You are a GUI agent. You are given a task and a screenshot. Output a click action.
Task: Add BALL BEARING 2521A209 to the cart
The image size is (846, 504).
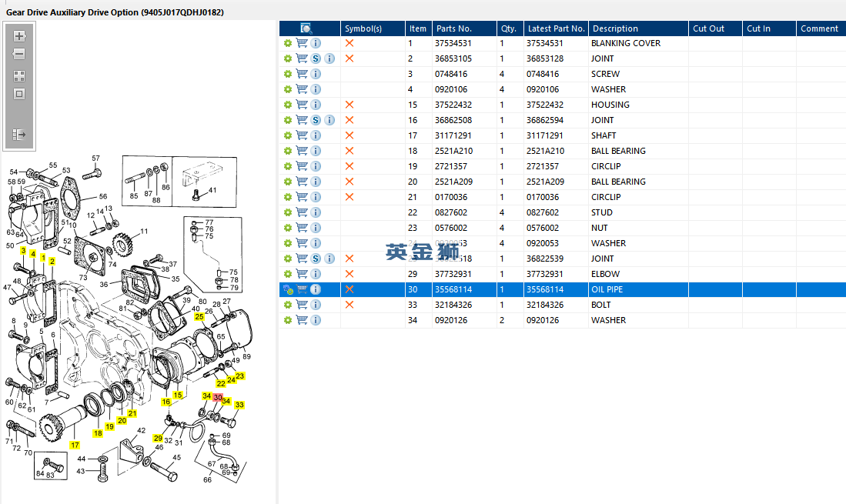pyautogui.click(x=302, y=182)
